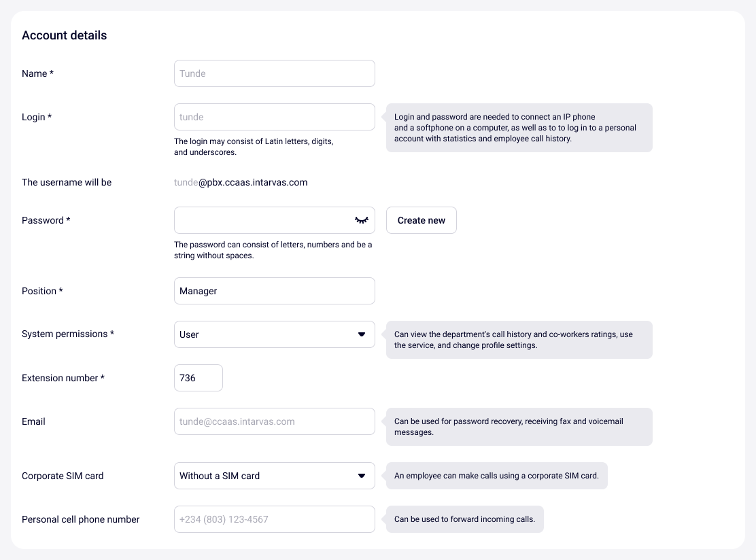Image resolution: width=756 pixels, height=560 pixels.
Task: Click the password recovery email hint
Action: pyautogui.click(x=519, y=427)
